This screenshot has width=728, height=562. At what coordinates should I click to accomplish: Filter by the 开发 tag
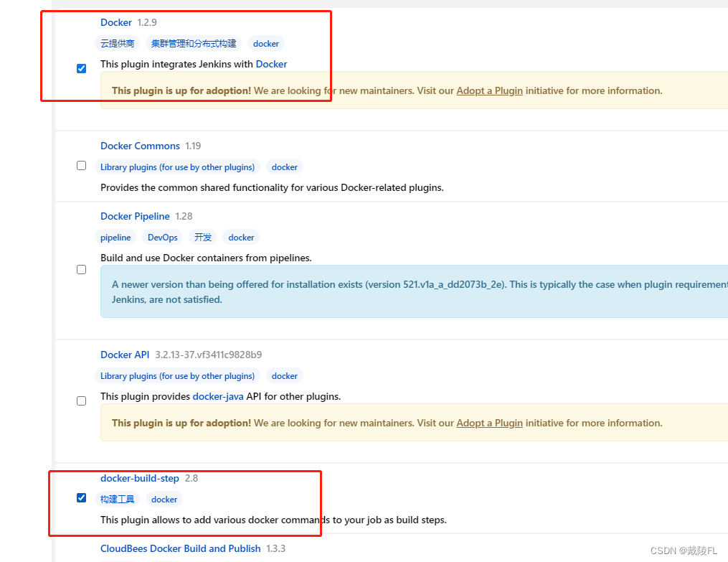[203, 238]
